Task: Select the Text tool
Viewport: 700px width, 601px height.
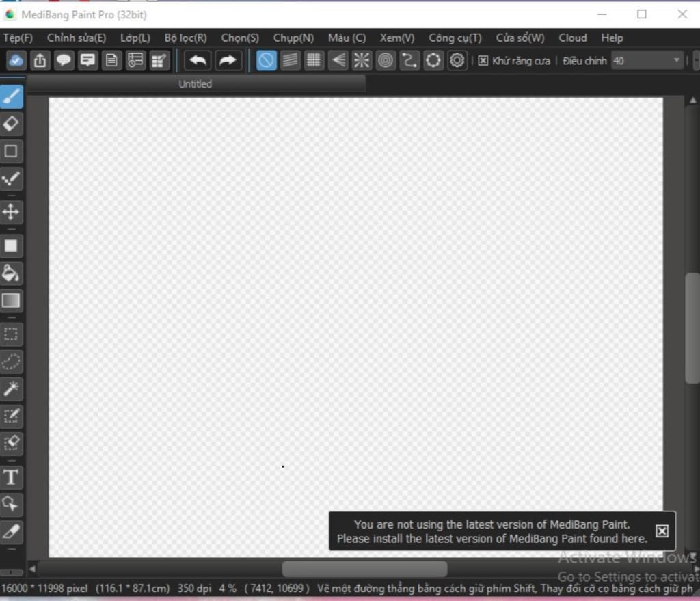Action: [11, 477]
